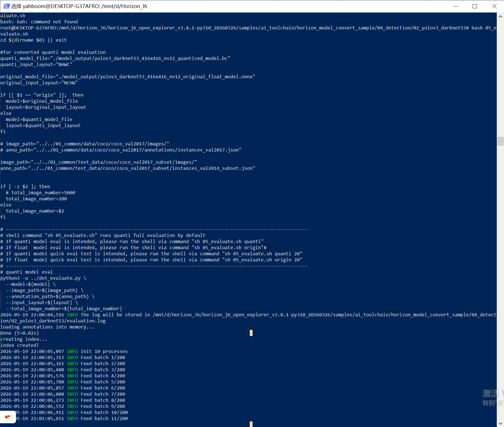Click the quanti_model_file path line
504x427 pixels.
coord(115,58)
